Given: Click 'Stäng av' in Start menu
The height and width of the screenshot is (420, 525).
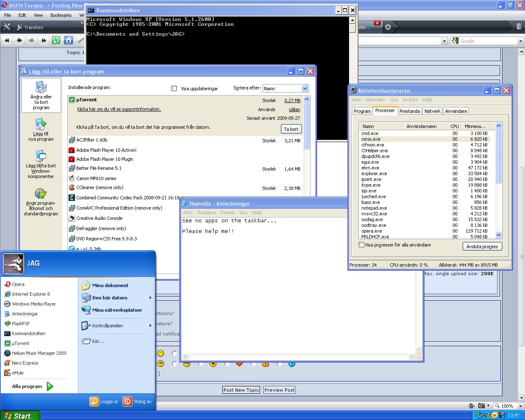Looking at the screenshot, I should click(138, 402).
